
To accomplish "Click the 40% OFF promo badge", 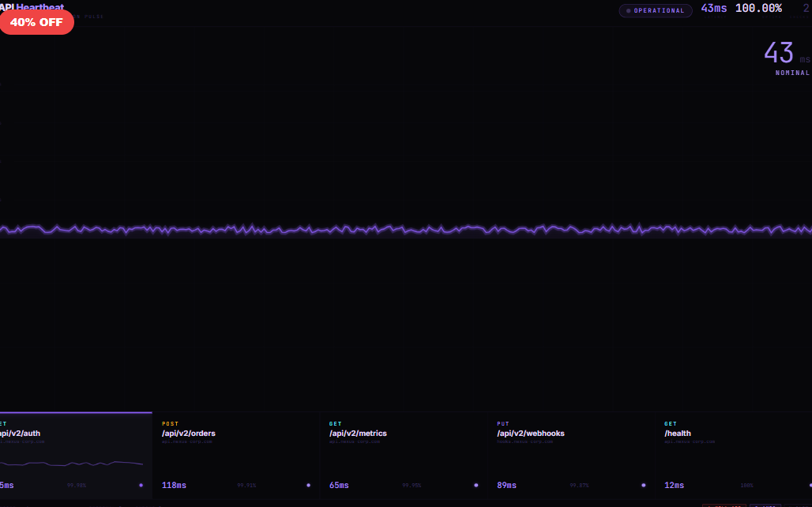I will click(x=36, y=22).
